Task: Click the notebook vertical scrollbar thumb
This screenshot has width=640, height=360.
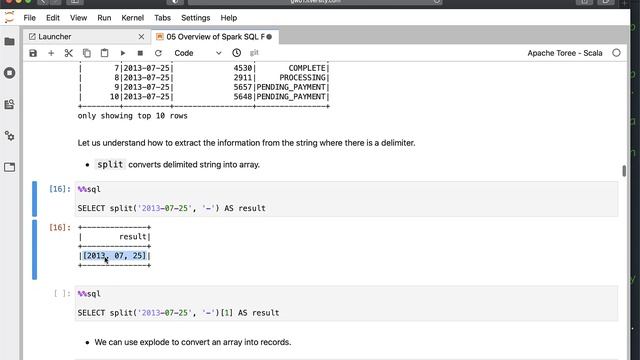Action: click(624, 171)
